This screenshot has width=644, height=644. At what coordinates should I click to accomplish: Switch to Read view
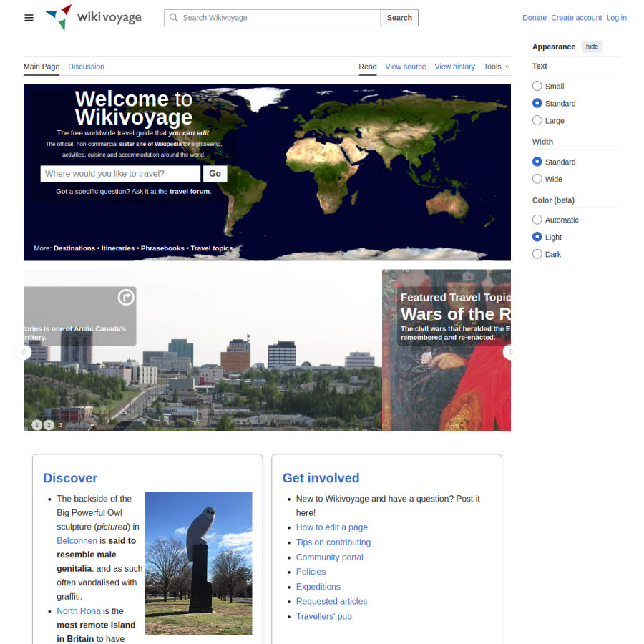(x=368, y=67)
